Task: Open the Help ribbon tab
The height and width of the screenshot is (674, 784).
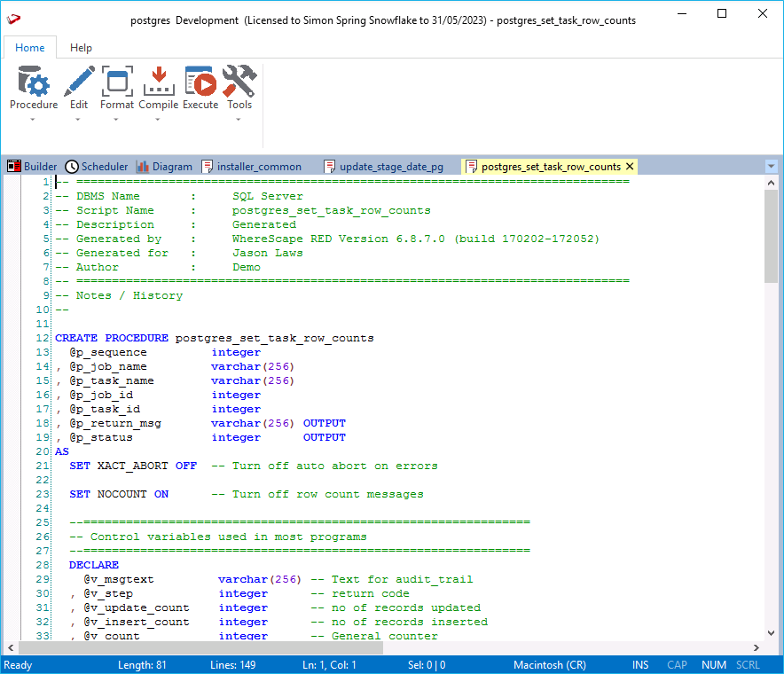Action: [x=81, y=48]
